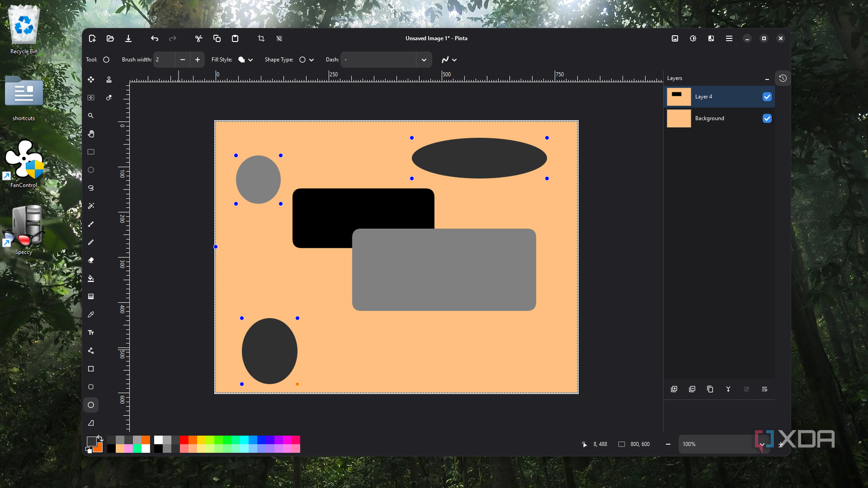Decrease brush width with minus button
The image size is (868, 488).
point(183,60)
